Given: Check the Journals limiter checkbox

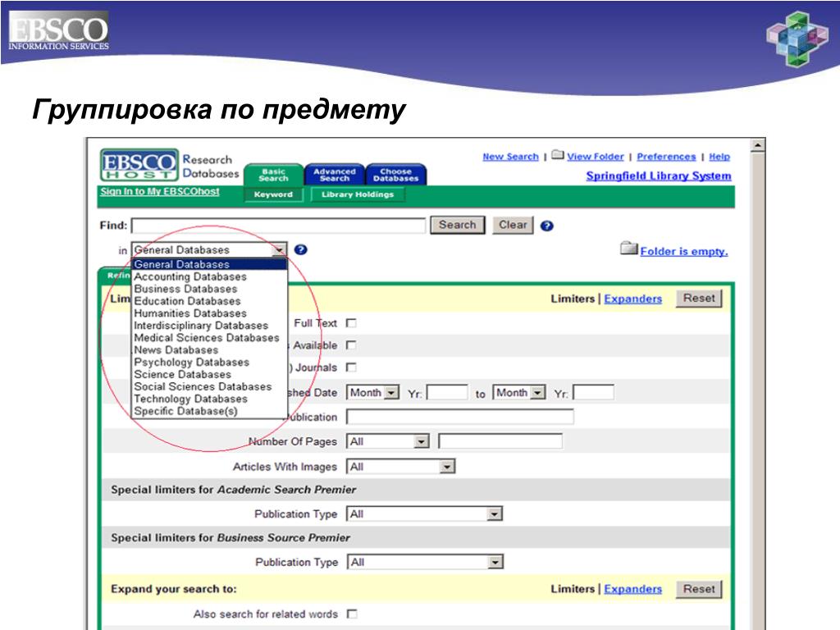Looking at the screenshot, I should pos(351,367).
